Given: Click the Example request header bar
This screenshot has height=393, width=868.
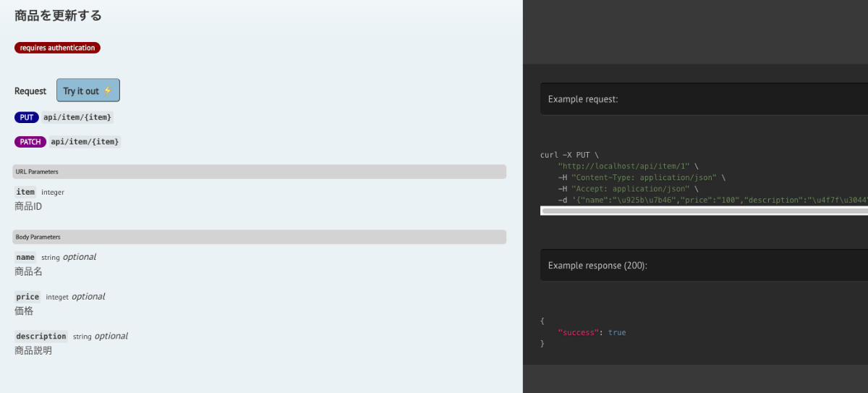Looking at the screenshot, I should pos(704,99).
